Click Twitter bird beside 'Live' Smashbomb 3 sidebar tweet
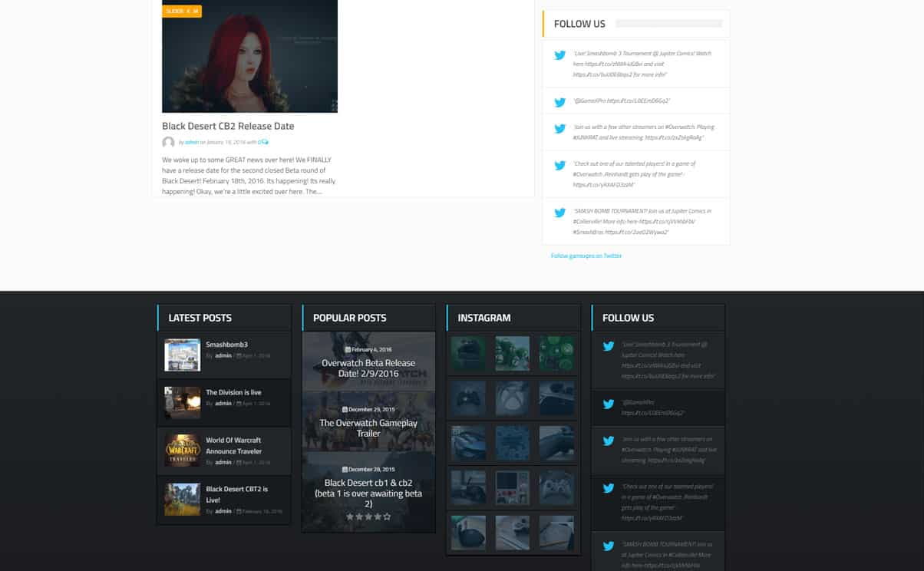 coord(560,55)
